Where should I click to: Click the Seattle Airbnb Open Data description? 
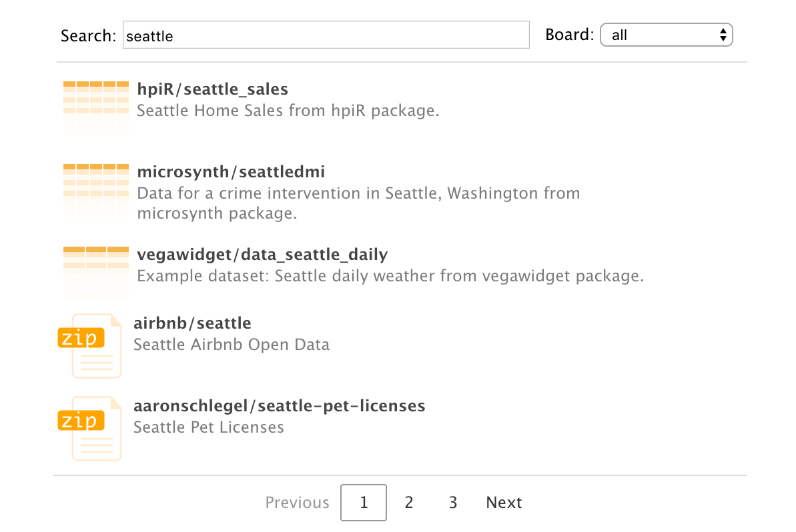pyautogui.click(x=231, y=345)
